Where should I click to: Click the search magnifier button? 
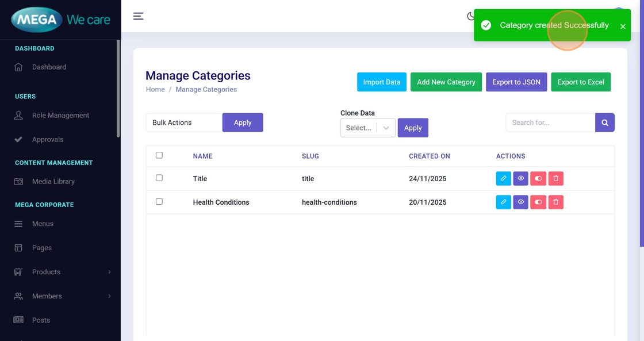[604, 122]
